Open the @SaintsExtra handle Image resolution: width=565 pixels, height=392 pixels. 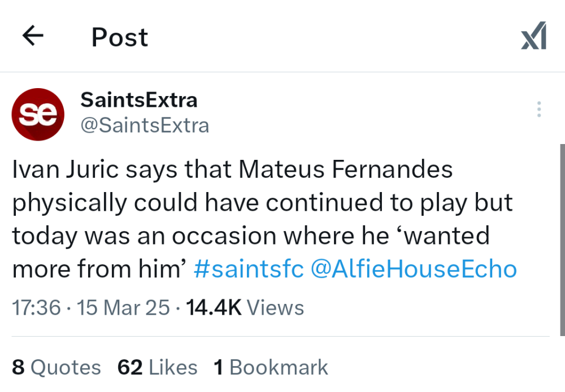tap(145, 125)
